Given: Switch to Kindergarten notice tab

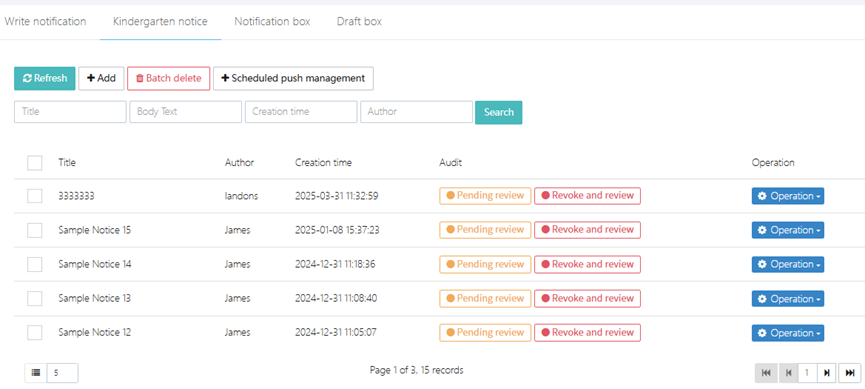Looking at the screenshot, I should pos(161,22).
